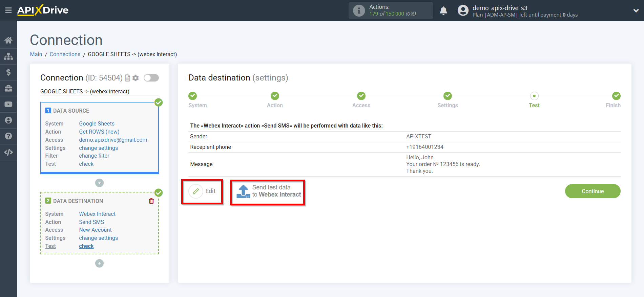Open the Send SMS action link
This screenshot has width=644, height=297.
click(x=91, y=222)
